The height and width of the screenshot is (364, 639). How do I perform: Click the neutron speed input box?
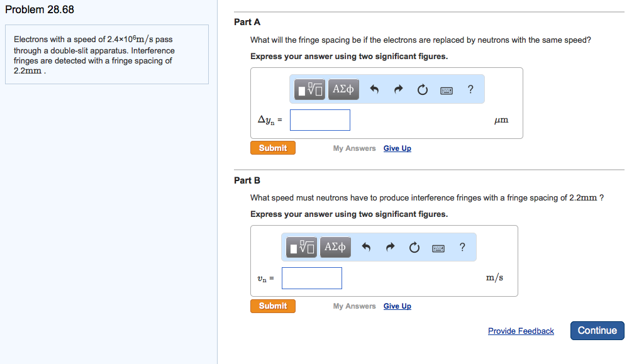tap(312, 278)
